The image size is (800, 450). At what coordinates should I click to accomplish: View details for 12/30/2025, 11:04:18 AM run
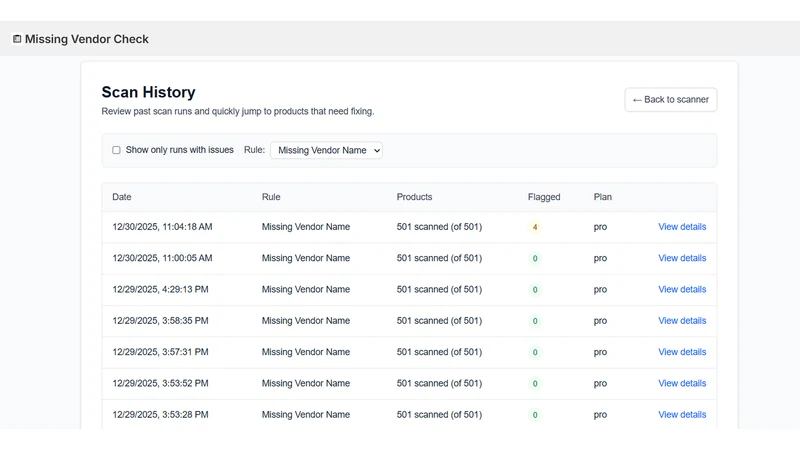click(682, 227)
